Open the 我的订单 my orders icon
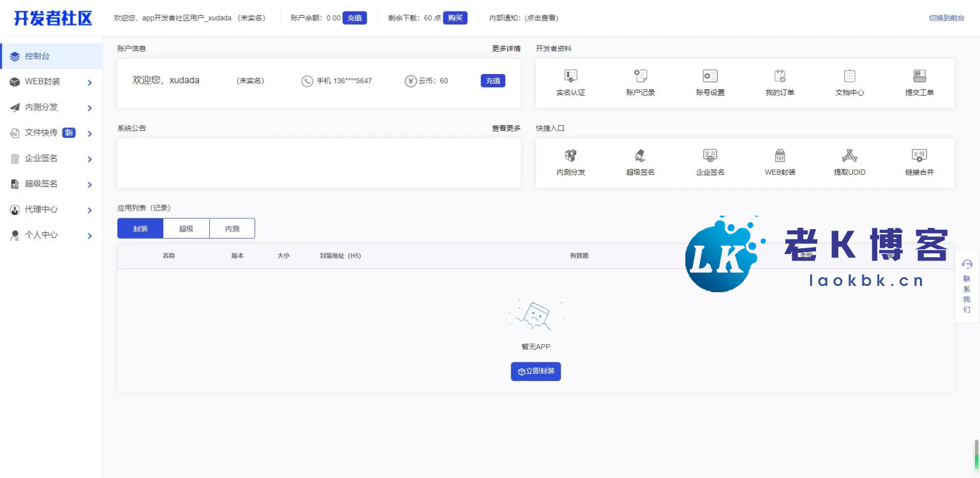Image resolution: width=980 pixels, height=478 pixels. 780,77
